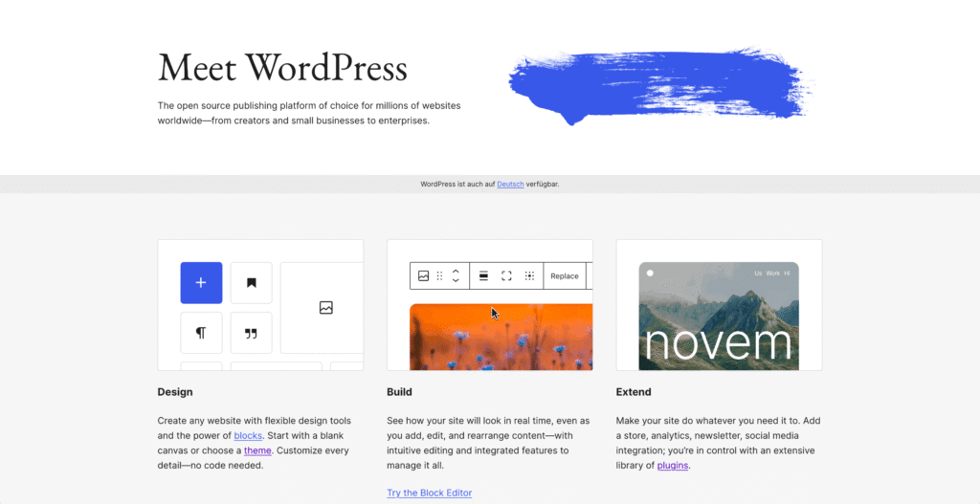Select the paragraph pilcrow block icon

click(201, 333)
